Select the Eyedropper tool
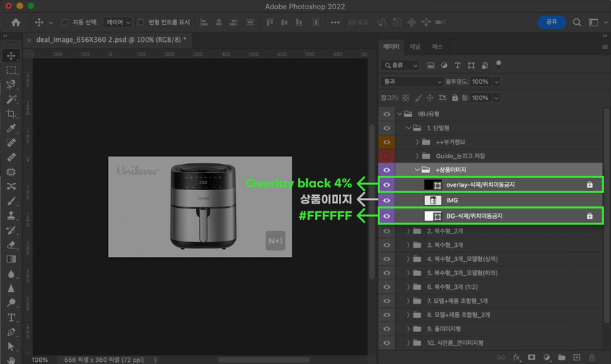The width and height of the screenshot is (611, 364). click(11, 129)
